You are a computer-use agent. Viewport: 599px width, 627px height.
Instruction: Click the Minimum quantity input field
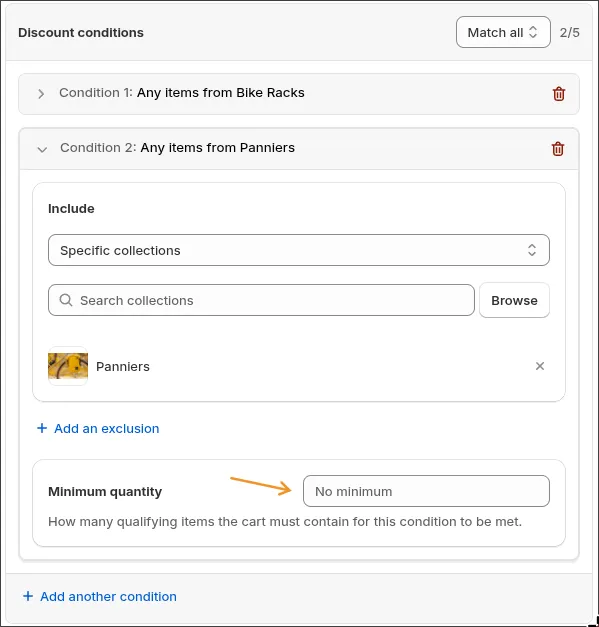[x=426, y=491]
